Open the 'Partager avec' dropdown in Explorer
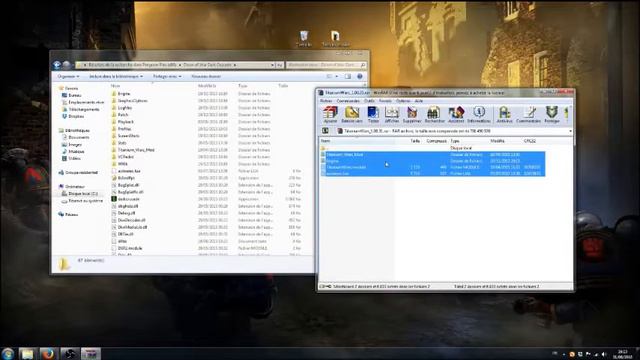Viewport: 640px width, 360px height. pyautogui.click(x=167, y=76)
